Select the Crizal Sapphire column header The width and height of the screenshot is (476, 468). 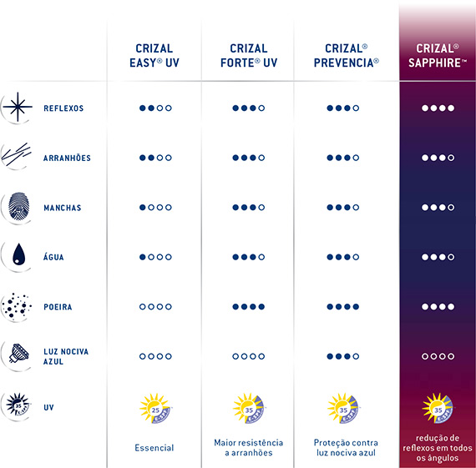coord(438,56)
